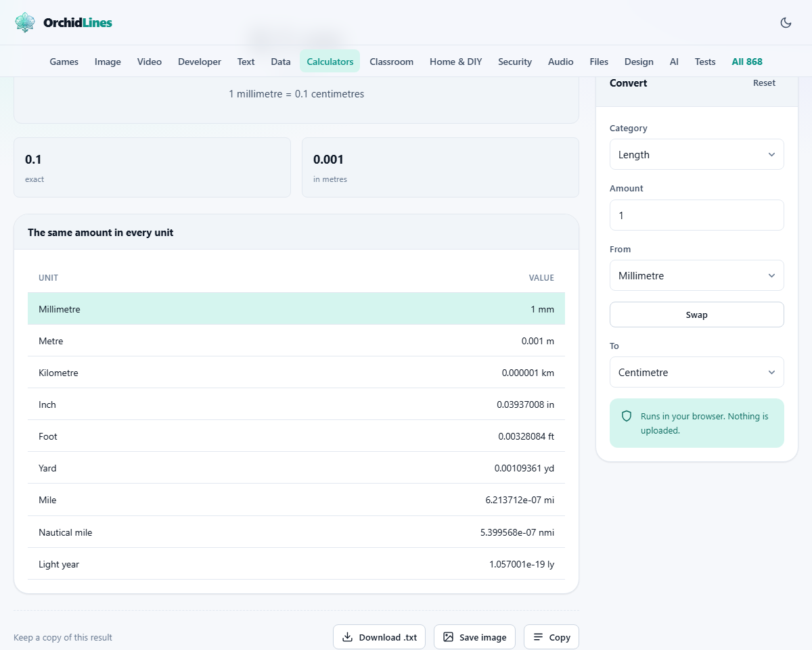Open the AI category tab

[x=674, y=62]
